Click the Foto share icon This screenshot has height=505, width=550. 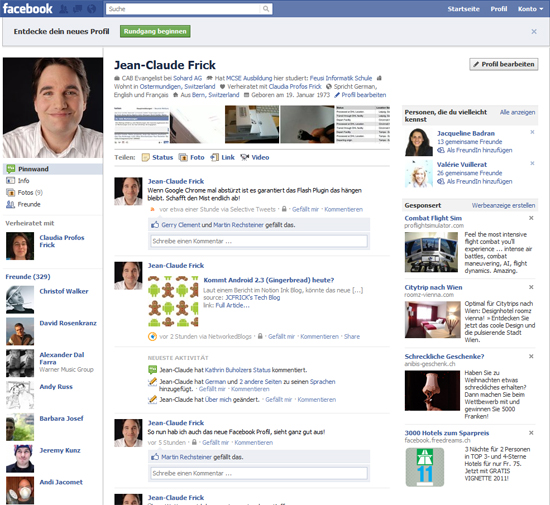point(183,157)
